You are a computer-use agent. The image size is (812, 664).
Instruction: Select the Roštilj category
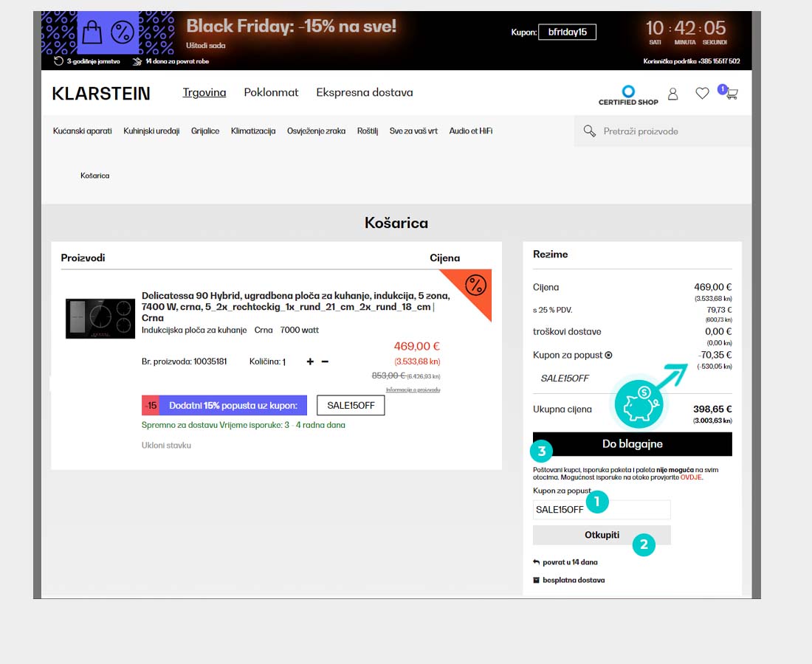pos(368,131)
